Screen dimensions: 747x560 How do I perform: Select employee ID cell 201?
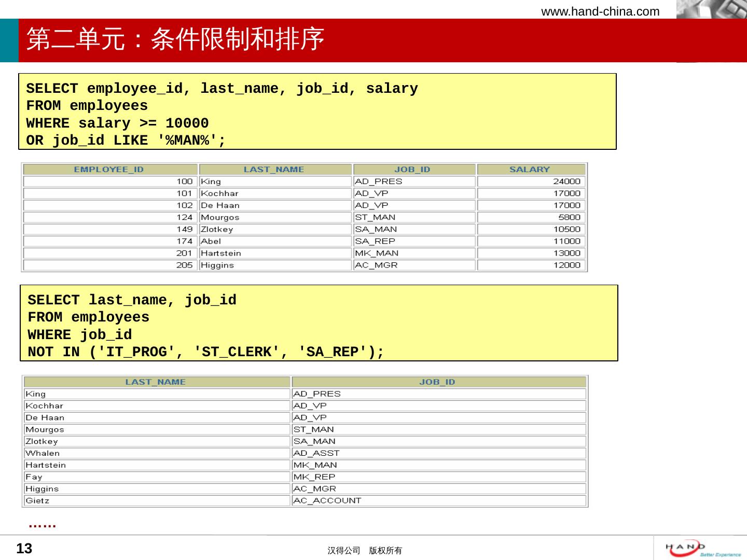pyautogui.click(x=109, y=253)
